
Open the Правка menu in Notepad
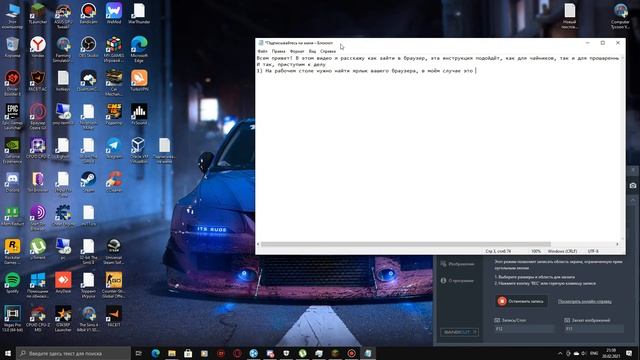pyautogui.click(x=278, y=51)
